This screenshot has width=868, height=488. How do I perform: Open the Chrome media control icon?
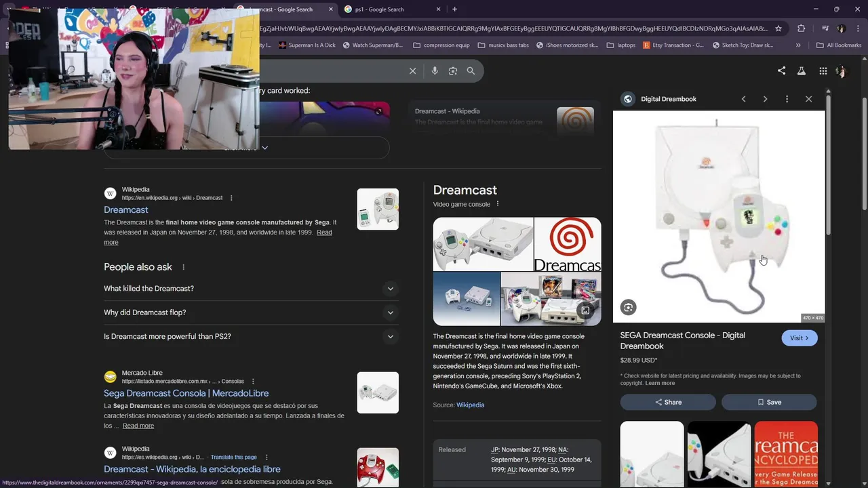click(825, 28)
